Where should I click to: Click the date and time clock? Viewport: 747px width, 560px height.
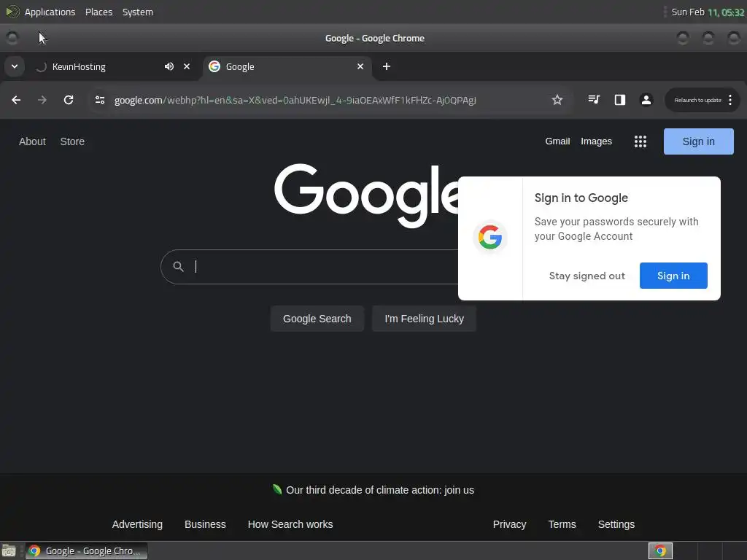point(708,12)
